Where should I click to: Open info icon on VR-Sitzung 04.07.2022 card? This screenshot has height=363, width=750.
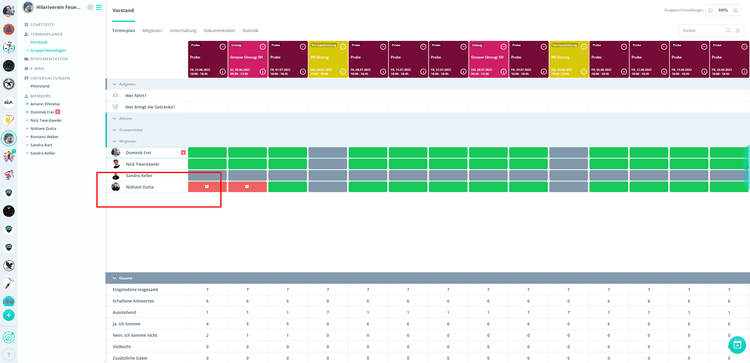point(343,72)
